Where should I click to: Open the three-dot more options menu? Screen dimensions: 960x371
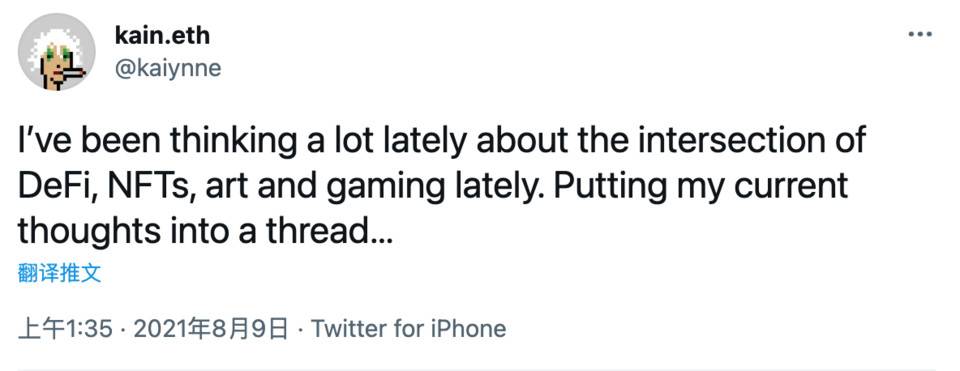pyautogui.click(x=919, y=35)
